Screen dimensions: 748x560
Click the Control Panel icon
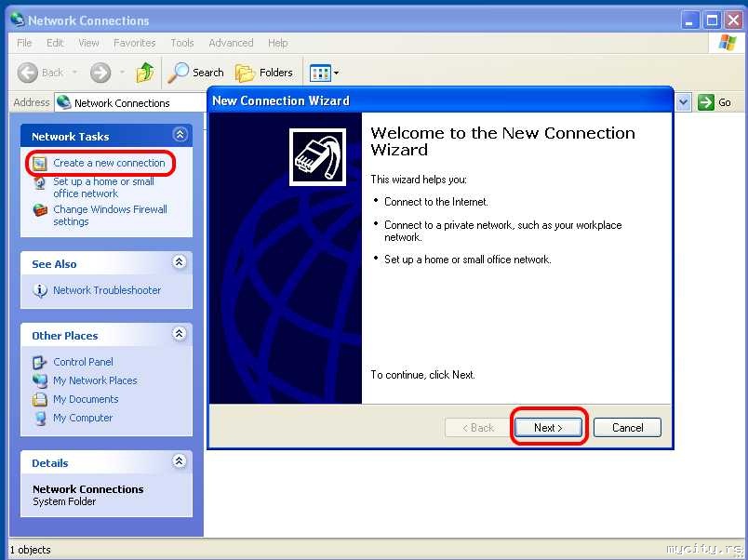(x=40, y=363)
